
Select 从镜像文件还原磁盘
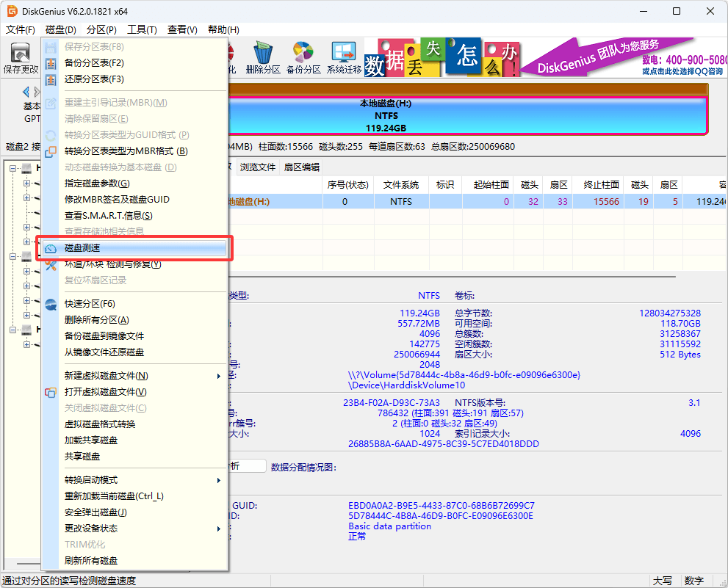134,352
